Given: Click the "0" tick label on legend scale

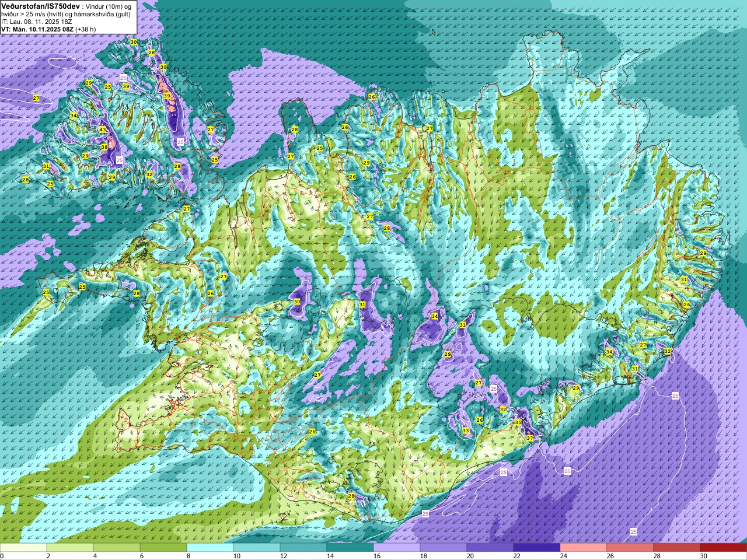Looking at the screenshot, I should (x=2, y=556).
